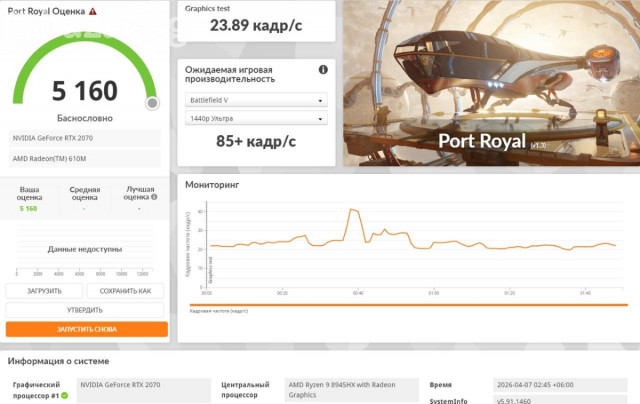The width and height of the screenshot is (640, 404).
Task: Click the highest peak in the Мониторинг chart
Action: 353,210
